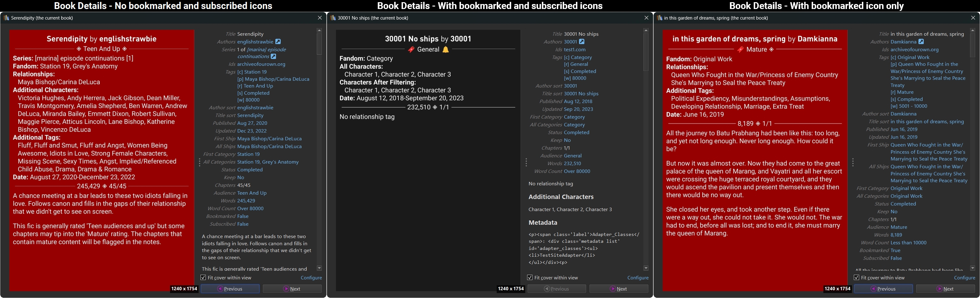
Task: Open Configure link in 30001 No ships dialog
Action: click(637, 278)
